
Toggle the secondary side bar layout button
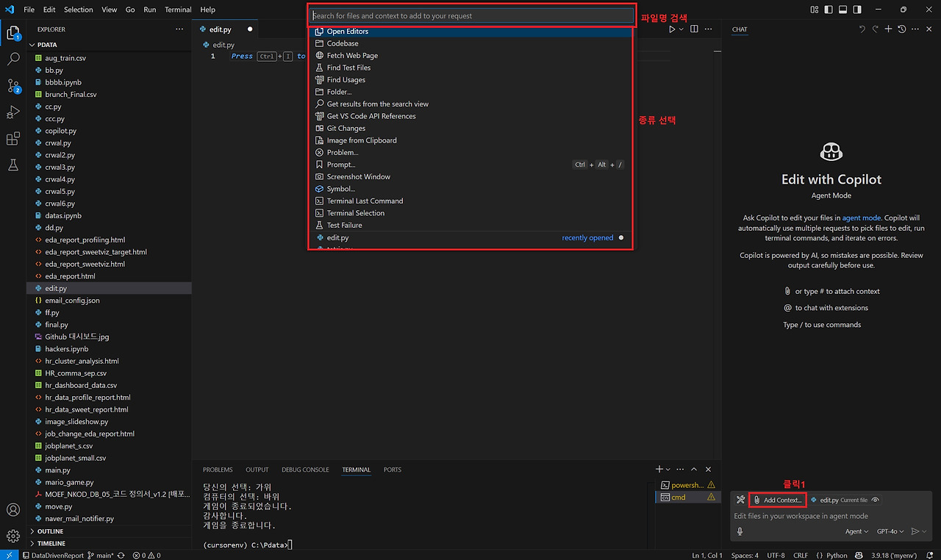858,10
